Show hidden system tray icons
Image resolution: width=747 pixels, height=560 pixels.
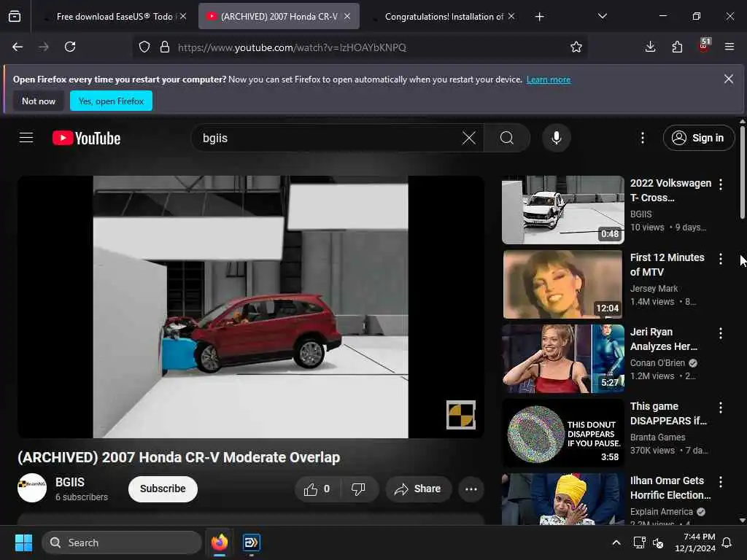[616, 542]
